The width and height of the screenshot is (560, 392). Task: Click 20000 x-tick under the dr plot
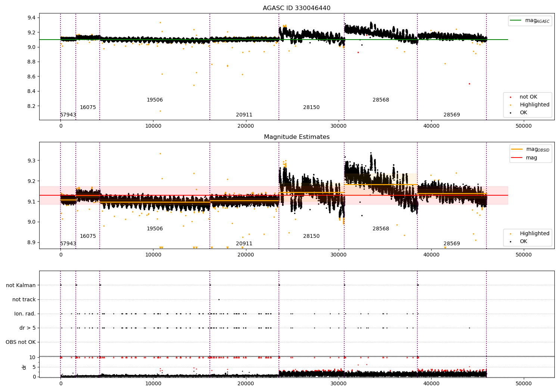coord(246,383)
